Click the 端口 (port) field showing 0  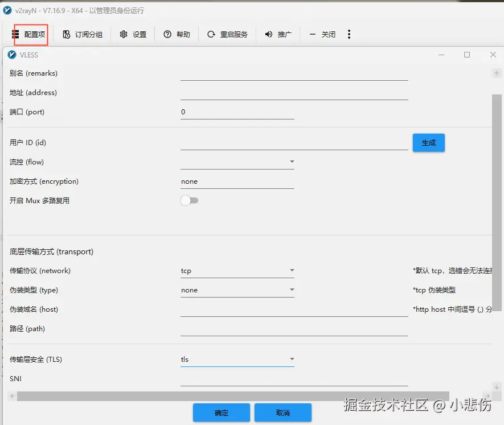tap(237, 113)
